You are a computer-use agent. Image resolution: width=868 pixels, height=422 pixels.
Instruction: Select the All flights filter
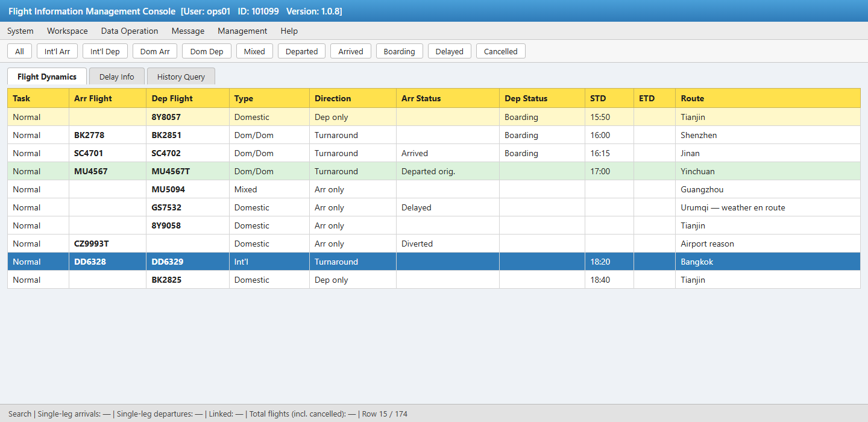(x=20, y=51)
